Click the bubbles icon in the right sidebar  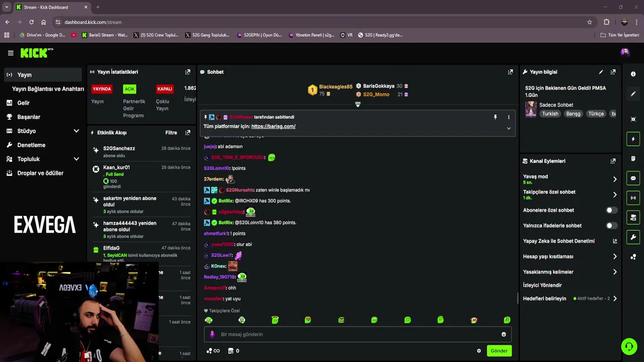point(633,257)
